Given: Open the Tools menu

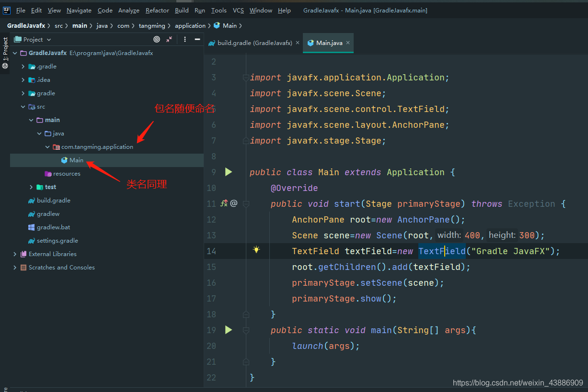Looking at the screenshot, I should pyautogui.click(x=219, y=10).
